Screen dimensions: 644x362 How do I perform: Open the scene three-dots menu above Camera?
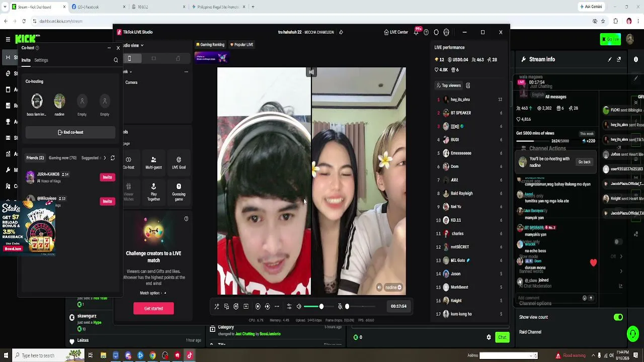186,72
